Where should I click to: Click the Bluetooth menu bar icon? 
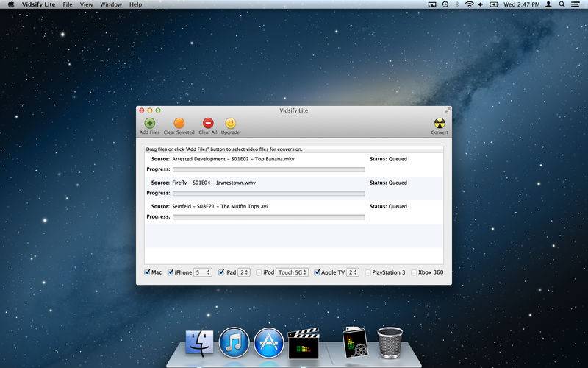[x=457, y=4]
